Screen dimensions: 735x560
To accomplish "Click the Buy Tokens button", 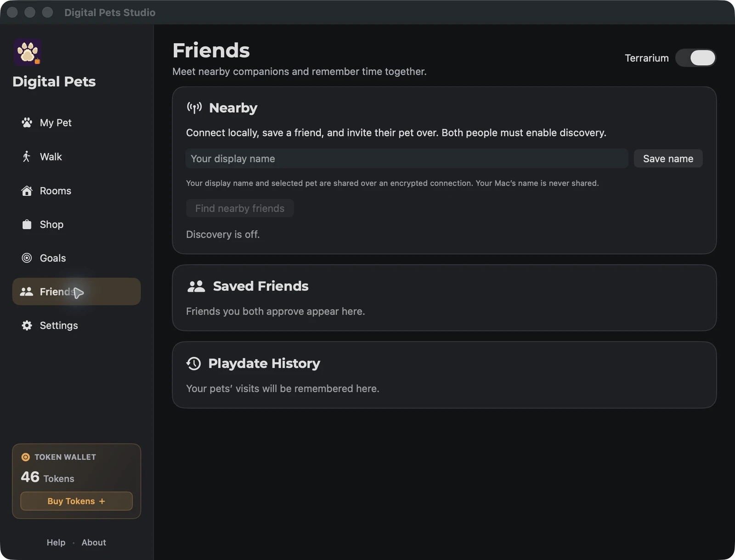I will [76, 501].
